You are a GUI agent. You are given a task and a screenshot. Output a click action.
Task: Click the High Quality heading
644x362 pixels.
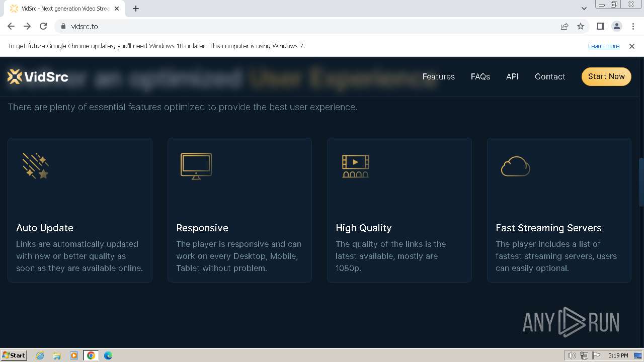[x=364, y=228]
